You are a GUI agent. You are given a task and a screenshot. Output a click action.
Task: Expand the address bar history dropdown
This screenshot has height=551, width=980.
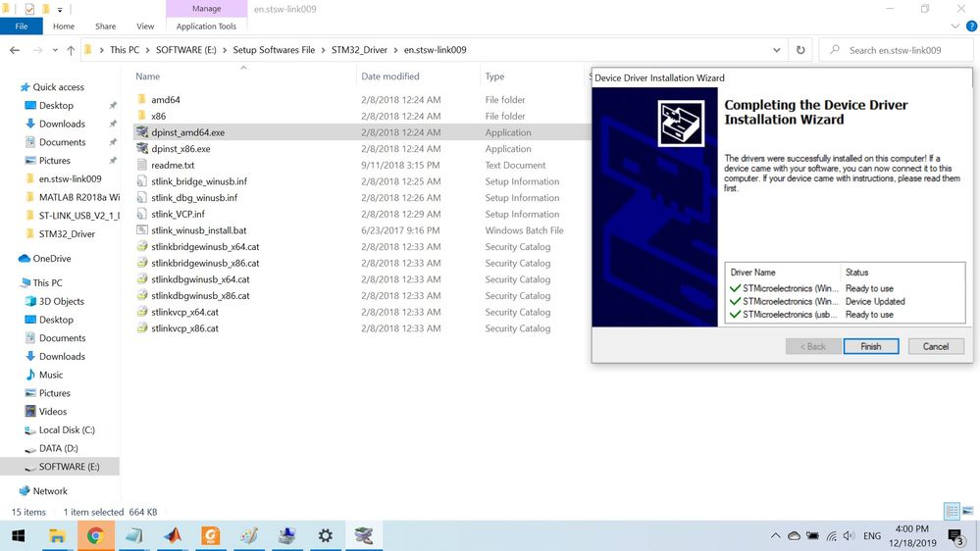(x=776, y=50)
